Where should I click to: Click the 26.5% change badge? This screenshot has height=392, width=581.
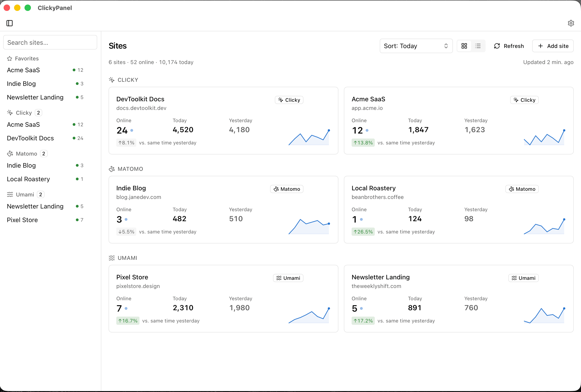363,232
